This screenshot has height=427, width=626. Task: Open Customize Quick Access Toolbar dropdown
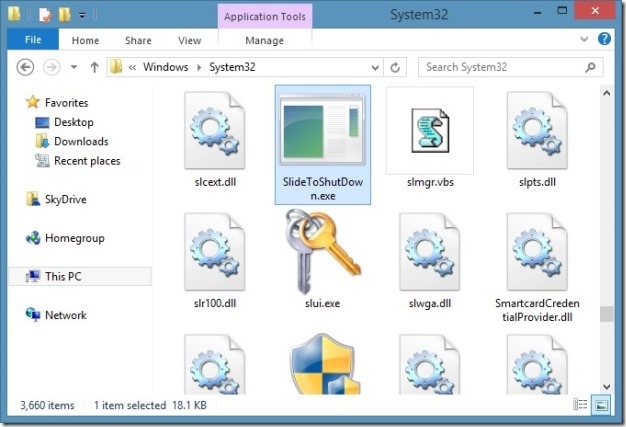click(x=82, y=16)
